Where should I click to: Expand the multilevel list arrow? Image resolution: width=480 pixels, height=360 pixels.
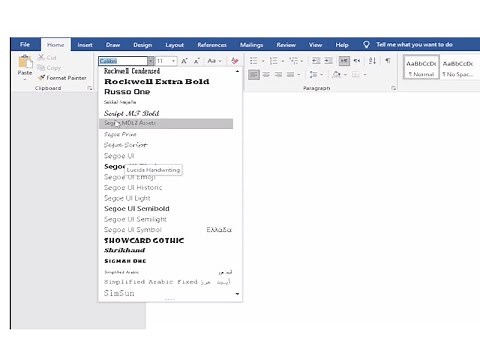point(302,61)
